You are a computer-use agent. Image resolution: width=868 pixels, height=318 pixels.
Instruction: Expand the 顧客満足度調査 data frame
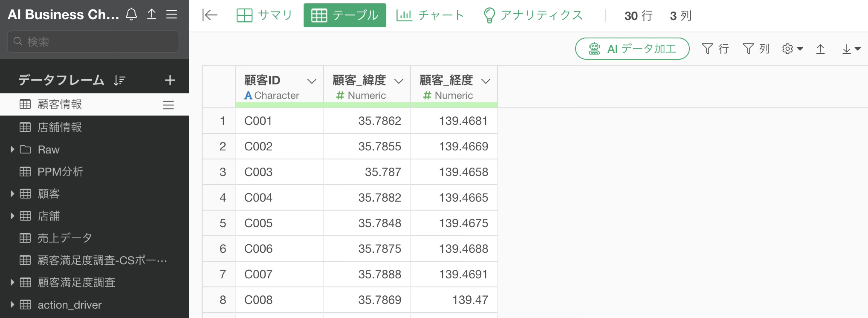(12, 282)
